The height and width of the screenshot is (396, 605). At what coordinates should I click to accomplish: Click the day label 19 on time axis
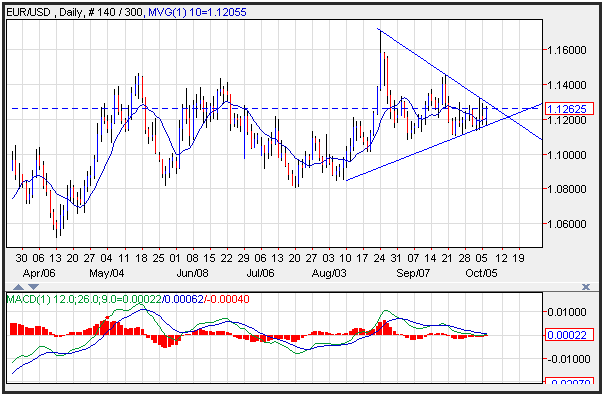(518, 258)
